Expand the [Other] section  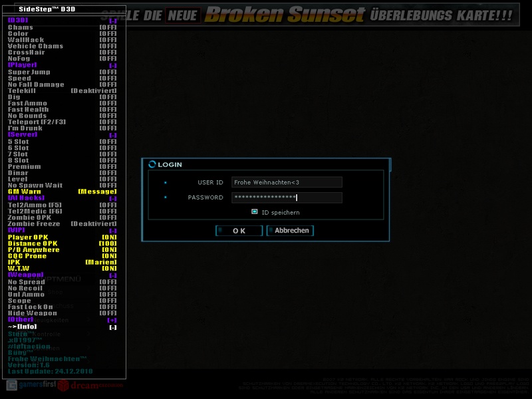coord(112,320)
